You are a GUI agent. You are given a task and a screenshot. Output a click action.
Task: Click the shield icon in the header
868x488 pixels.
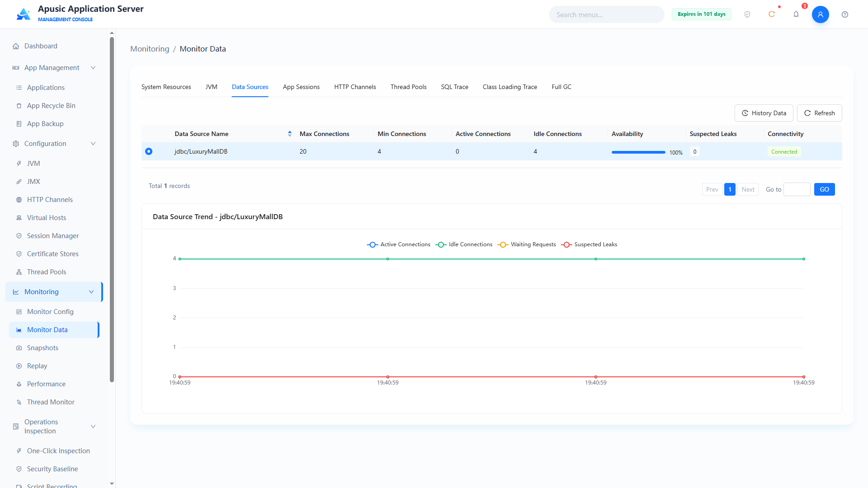pos(747,14)
